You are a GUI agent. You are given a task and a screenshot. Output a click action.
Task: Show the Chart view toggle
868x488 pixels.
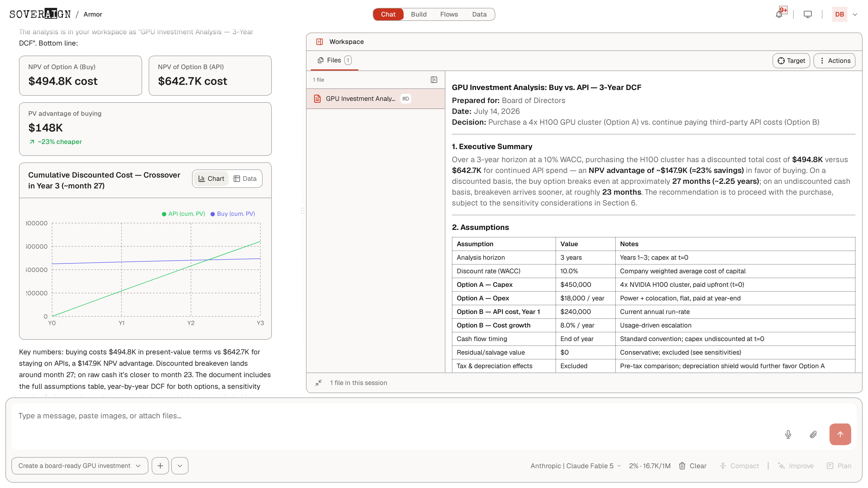point(211,178)
